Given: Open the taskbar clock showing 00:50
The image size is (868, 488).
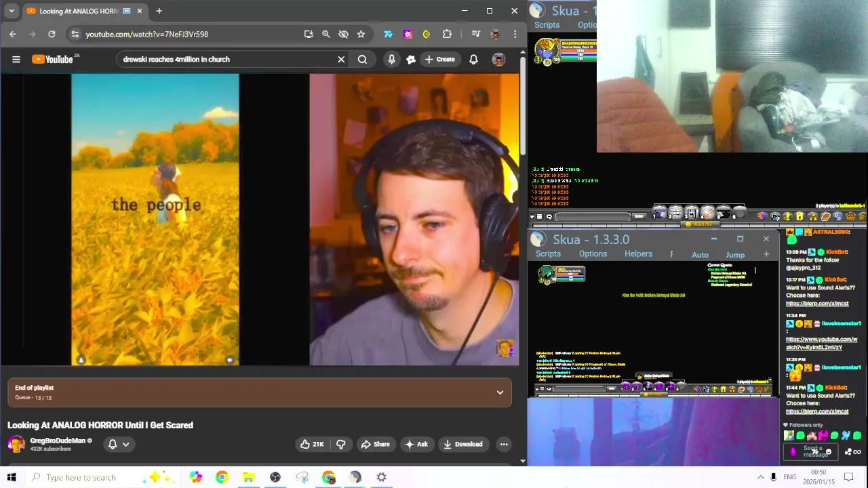Looking at the screenshot, I should coord(819,476).
